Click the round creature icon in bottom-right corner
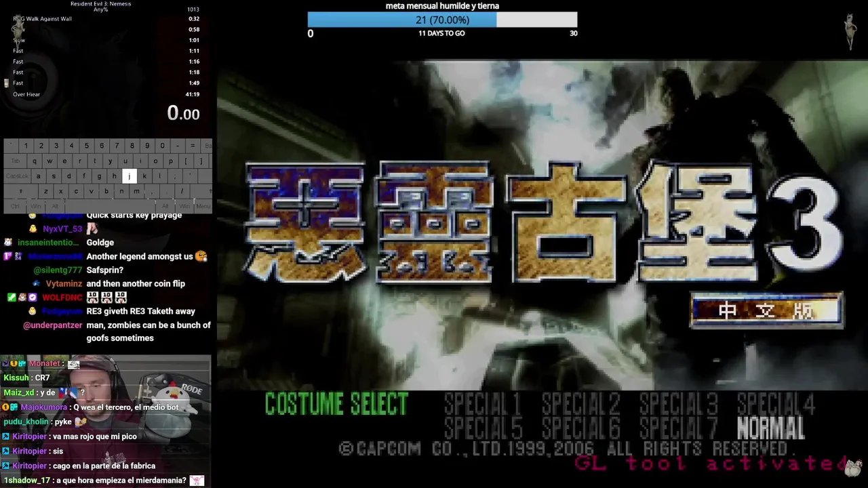 click(853, 468)
